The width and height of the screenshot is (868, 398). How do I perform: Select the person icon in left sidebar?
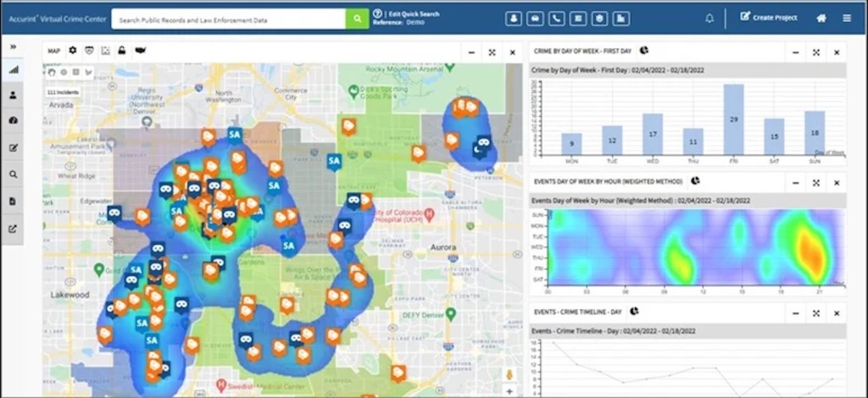pyautogui.click(x=14, y=95)
